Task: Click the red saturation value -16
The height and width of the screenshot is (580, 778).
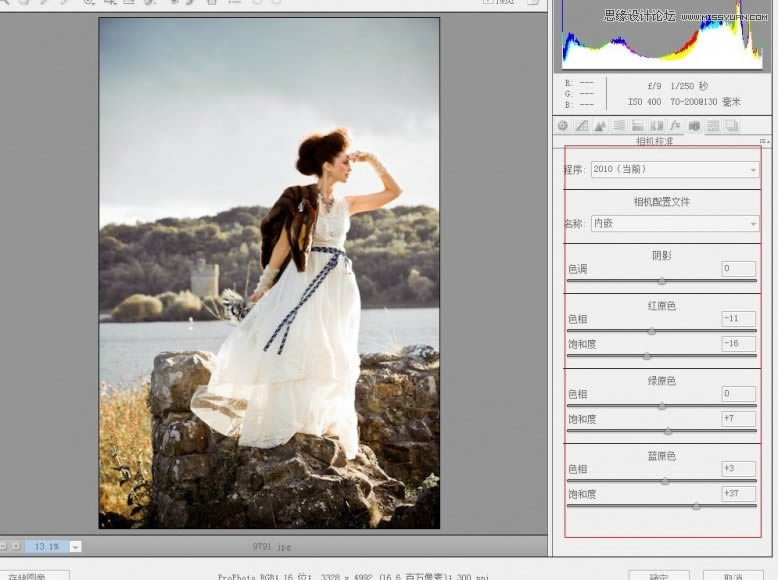Action: [x=739, y=343]
